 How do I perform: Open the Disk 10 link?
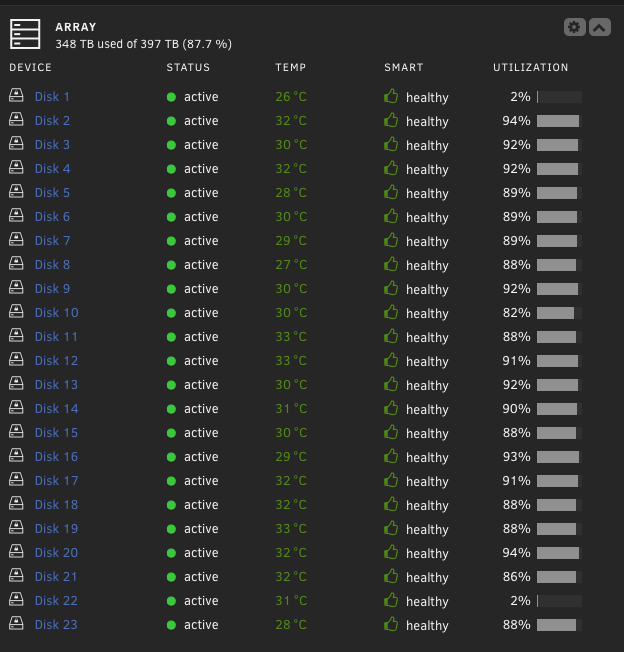(x=57, y=313)
